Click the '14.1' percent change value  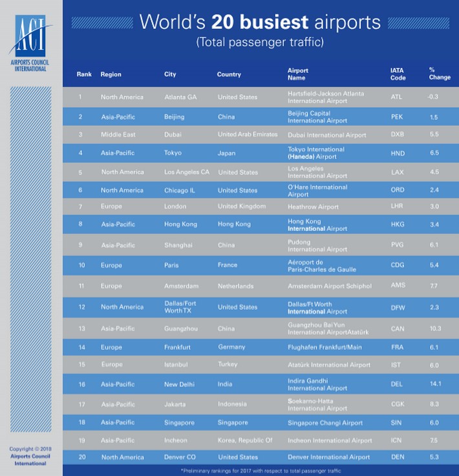click(435, 384)
